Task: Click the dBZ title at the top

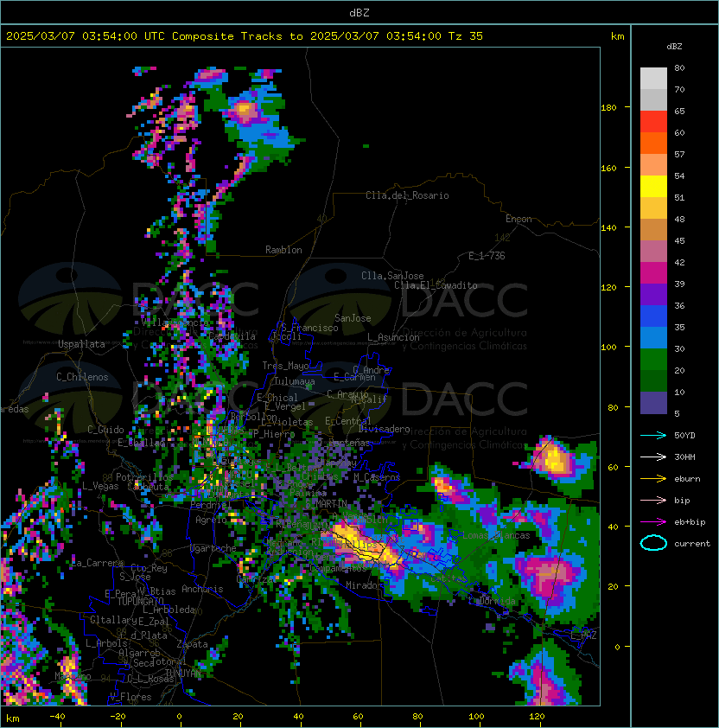Action: (359, 13)
